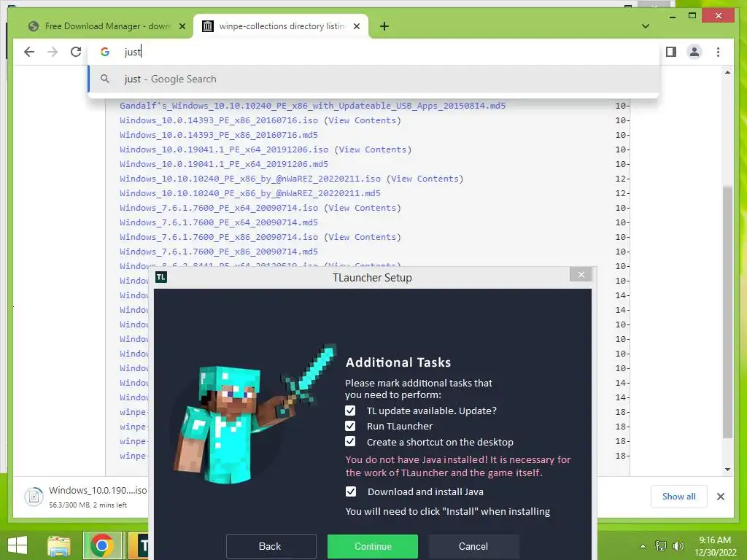Click the downloading ISO file icon

pyautogui.click(x=34, y=497)
